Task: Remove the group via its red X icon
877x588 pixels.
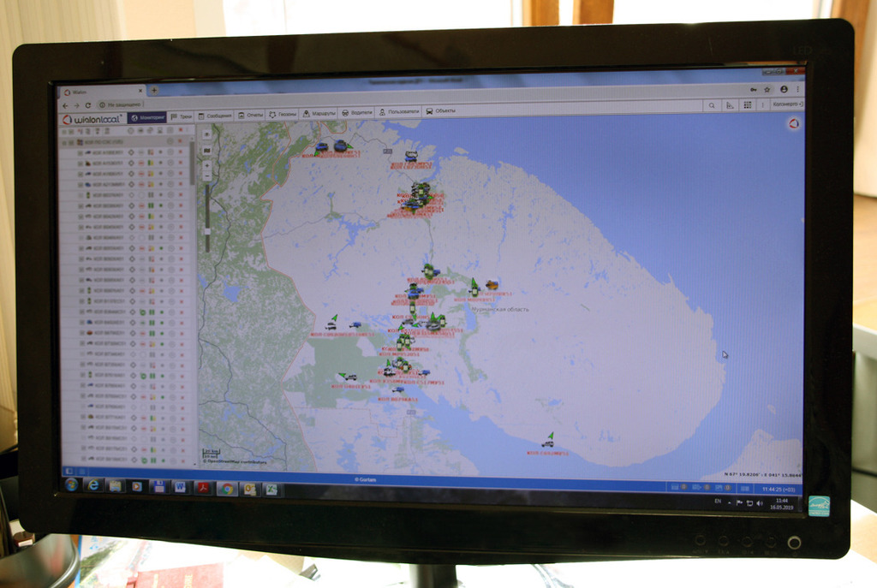Action: pyautogui.click(x=181, y=141)
